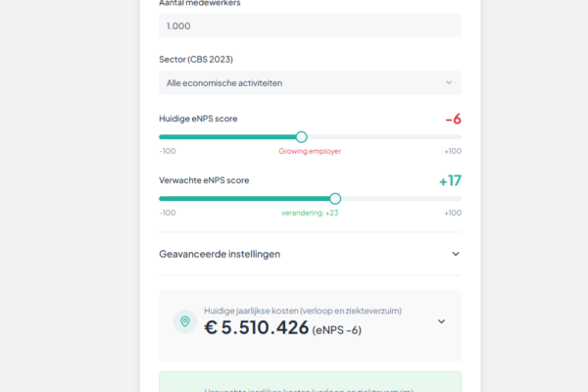
Task: Grab the Huidige eNPS score slider handle
Action: click(301, 137)
